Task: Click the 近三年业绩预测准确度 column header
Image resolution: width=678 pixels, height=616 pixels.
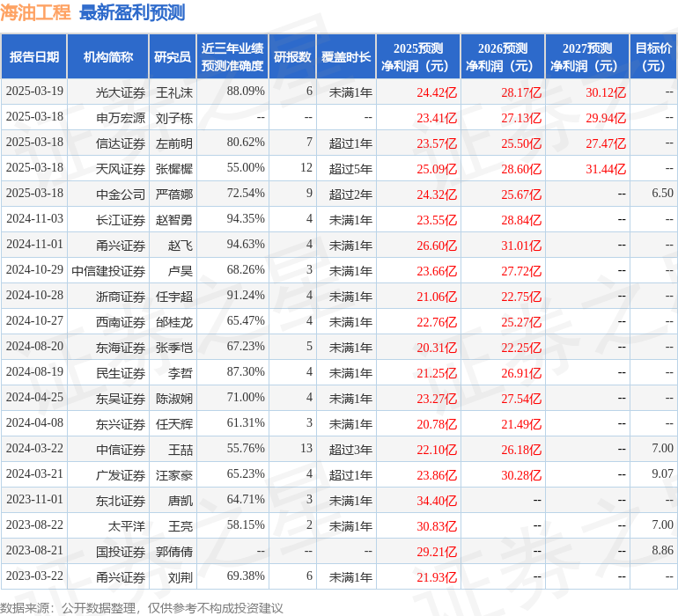Action: click(232, 56)
